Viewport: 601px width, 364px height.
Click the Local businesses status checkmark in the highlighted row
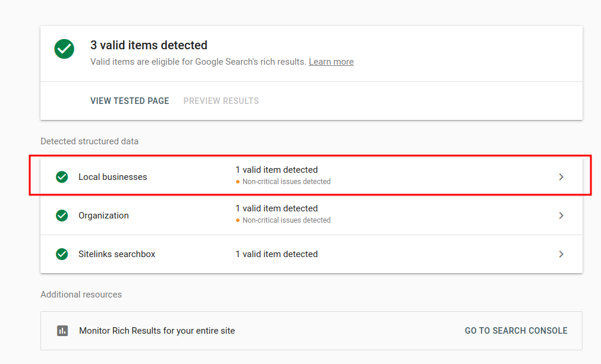click(62, 176)
